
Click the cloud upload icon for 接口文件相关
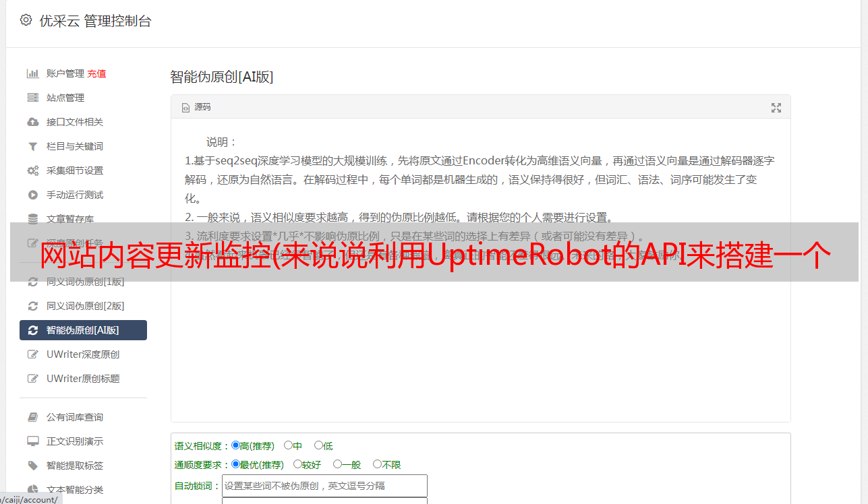click(x=32, y=122)
